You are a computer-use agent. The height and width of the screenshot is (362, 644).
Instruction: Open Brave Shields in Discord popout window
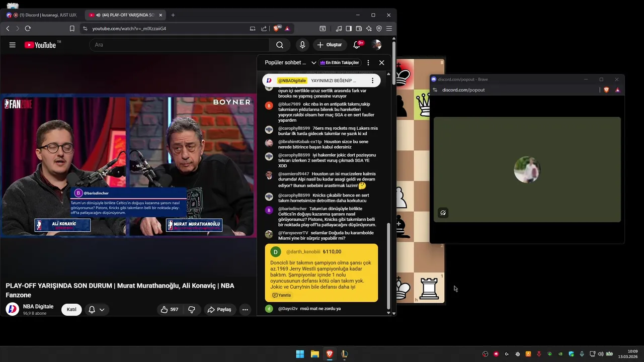point(606,90)
